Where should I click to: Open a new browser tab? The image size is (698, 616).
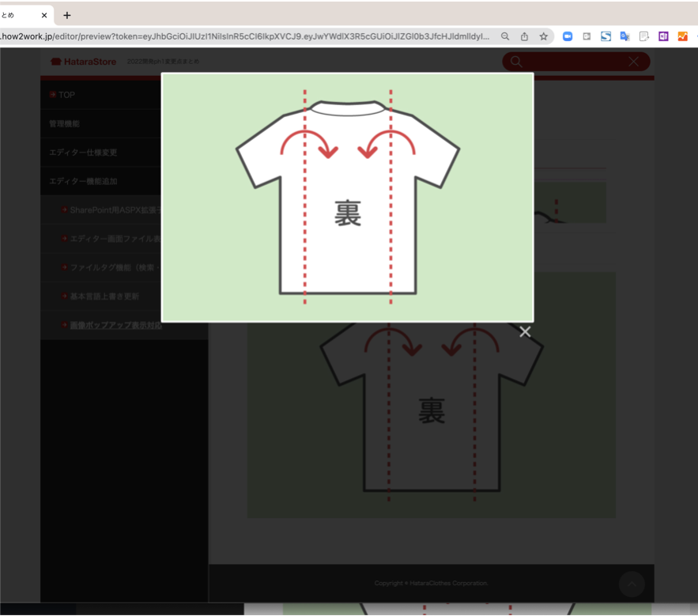67,15
